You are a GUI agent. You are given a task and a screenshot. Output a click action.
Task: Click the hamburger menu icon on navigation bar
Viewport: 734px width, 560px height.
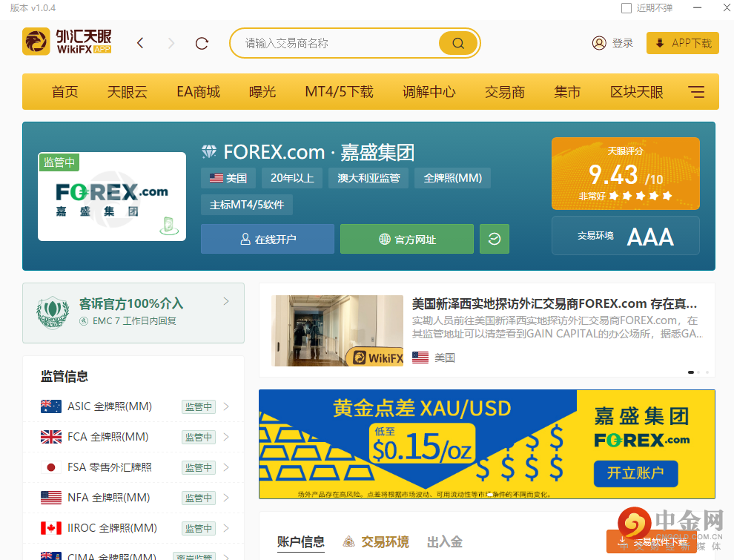695,91
